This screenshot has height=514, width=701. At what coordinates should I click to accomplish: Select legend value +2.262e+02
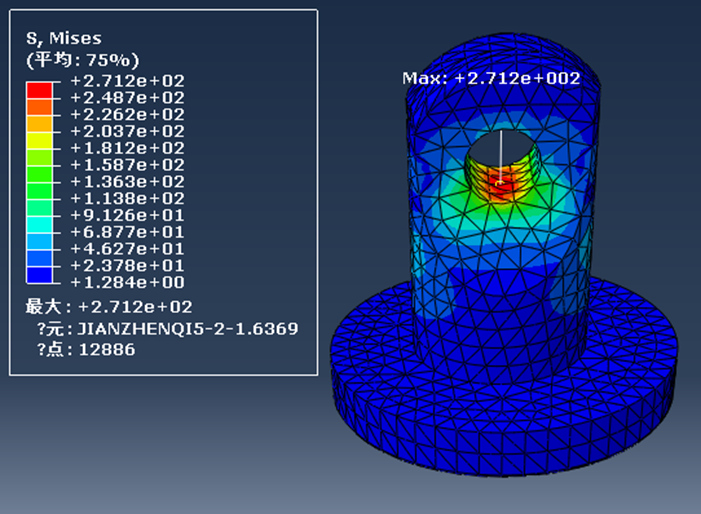[x=127, y=114]
